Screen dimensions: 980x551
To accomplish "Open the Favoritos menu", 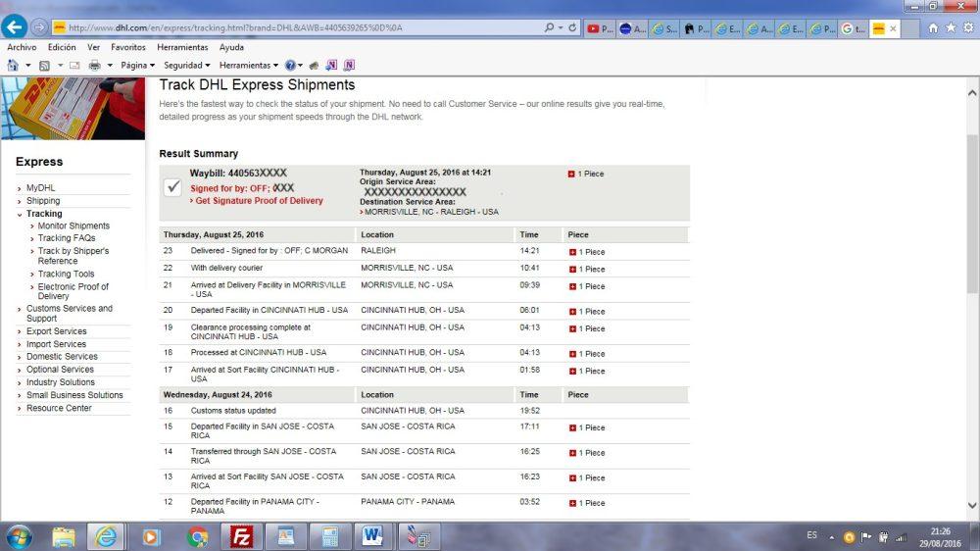I will click(x=128, y=47).
